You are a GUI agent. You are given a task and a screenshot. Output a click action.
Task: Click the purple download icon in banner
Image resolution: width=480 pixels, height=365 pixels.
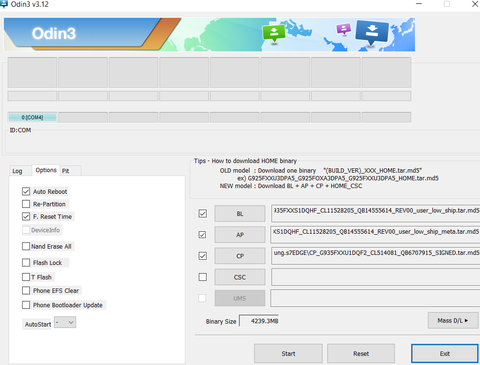tap(344, 29)
